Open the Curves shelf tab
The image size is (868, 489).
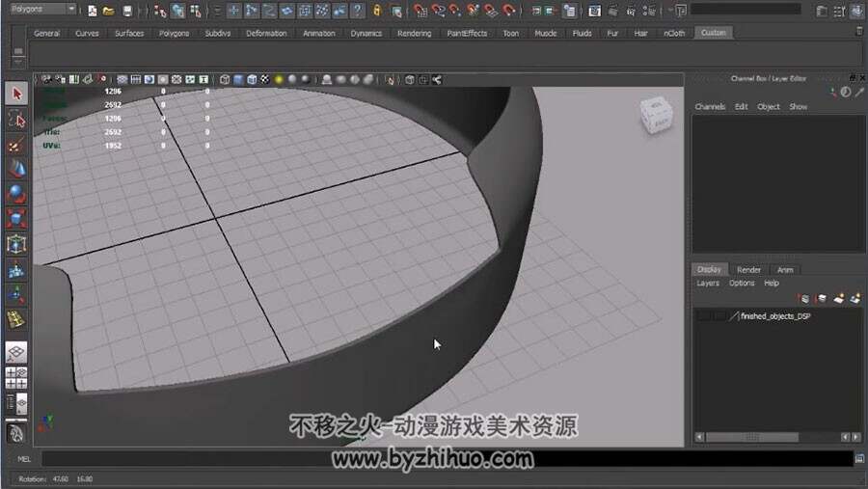coord(87,33)
